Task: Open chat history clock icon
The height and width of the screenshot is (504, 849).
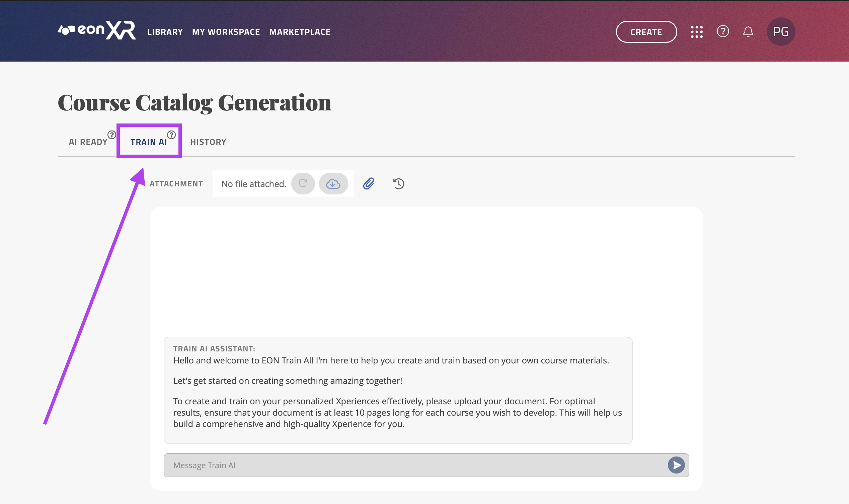Action: coord(398,184)
